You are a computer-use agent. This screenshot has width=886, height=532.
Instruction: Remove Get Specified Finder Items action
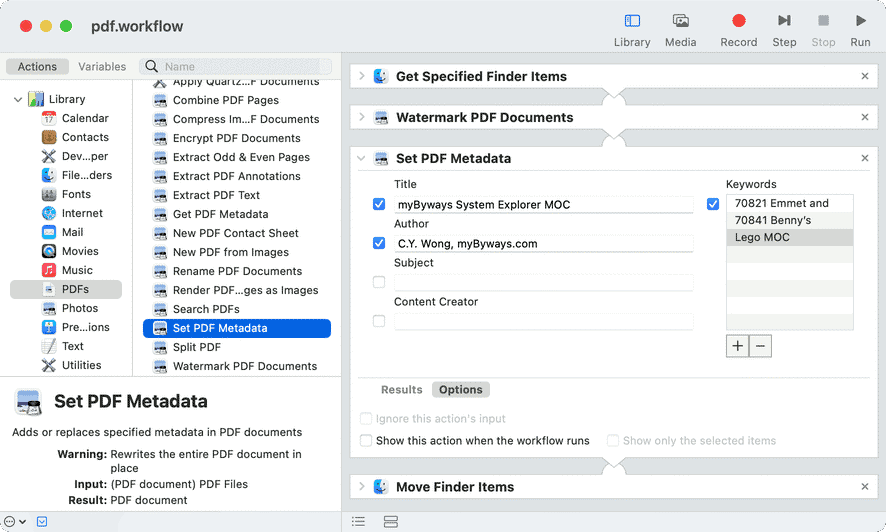(x=865, y=76)
